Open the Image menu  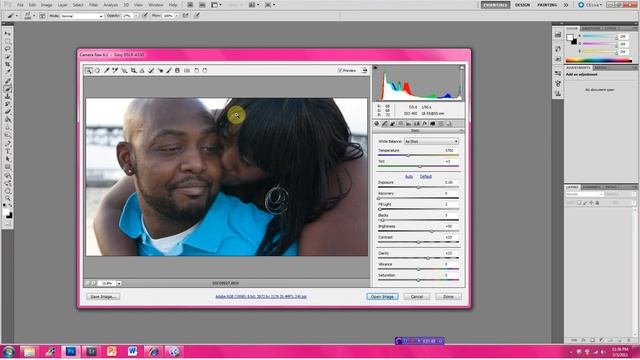click(47, 5)
